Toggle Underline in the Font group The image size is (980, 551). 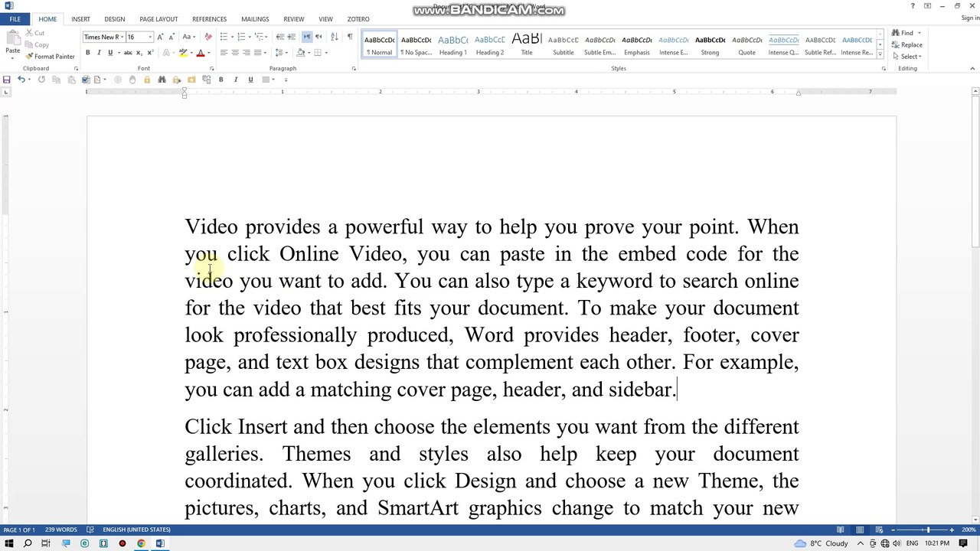click(110, 53)
